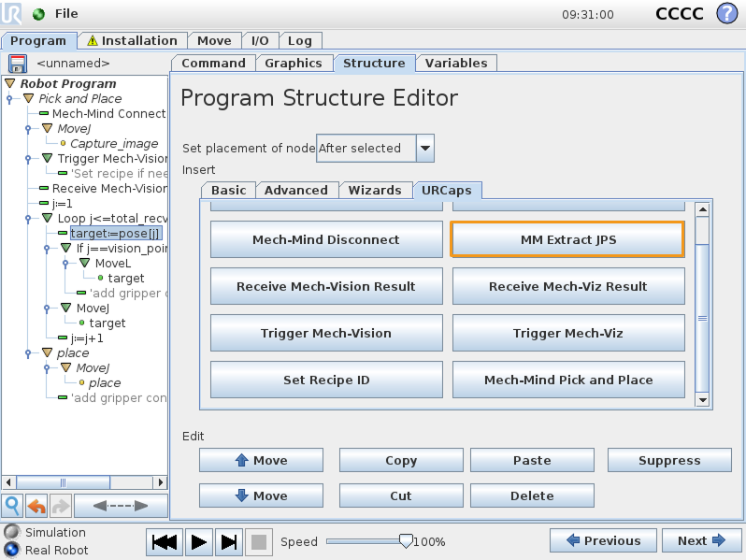The image size is (746, 560).
Task: Insert Receive Mech-Vision Result node
Action: (326, 286)
